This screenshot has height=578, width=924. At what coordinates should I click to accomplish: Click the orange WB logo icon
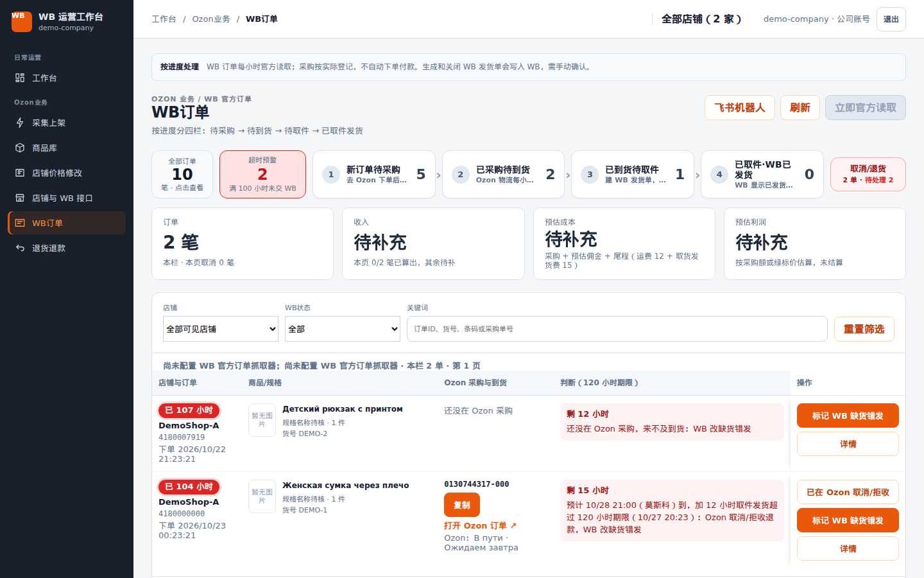pyautogui.click(x=22, y=21)
